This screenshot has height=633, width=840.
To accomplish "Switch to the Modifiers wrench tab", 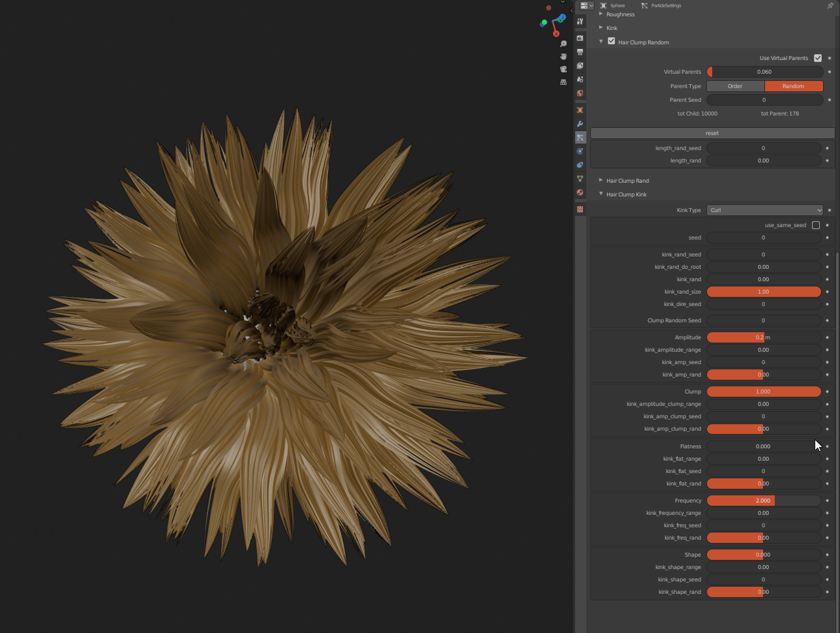I will [x=580, y=124].
